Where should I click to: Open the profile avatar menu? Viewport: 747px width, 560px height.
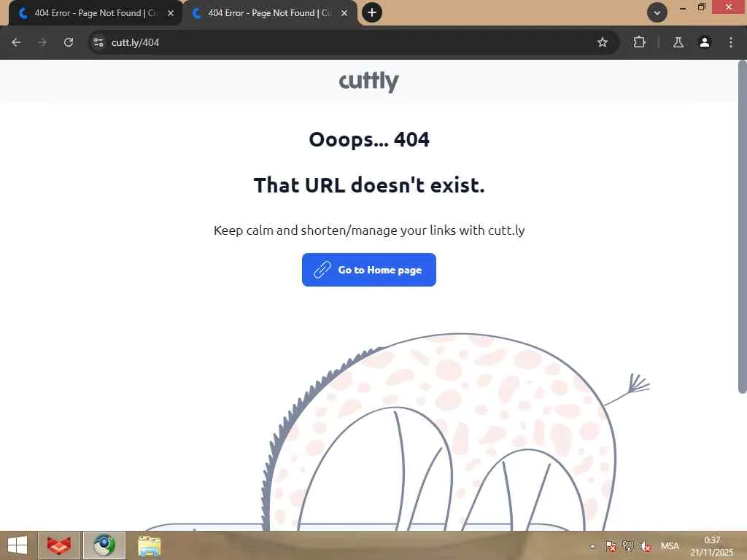click(705, 42)
